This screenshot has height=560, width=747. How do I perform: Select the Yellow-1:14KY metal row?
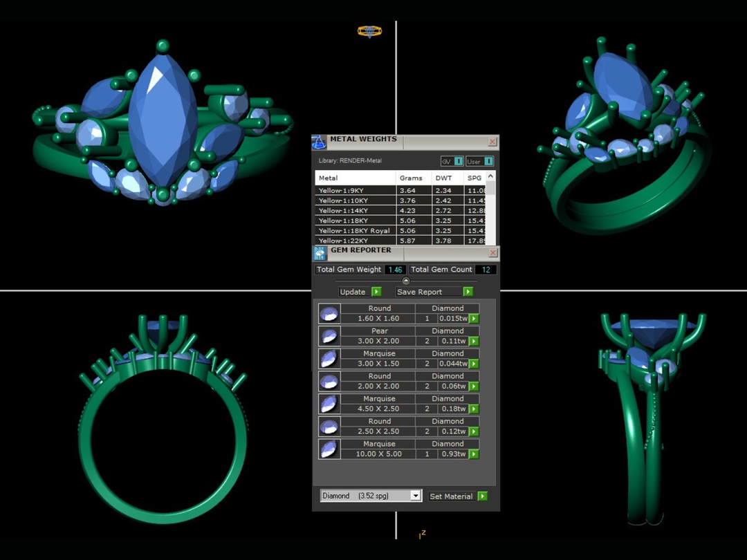click(x=400, y=210)
